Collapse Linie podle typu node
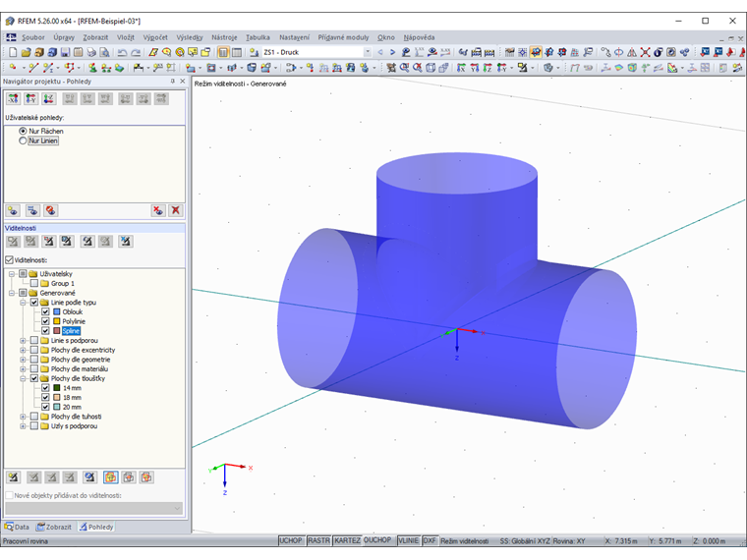747x560 pixels. (x=23, y=303)
